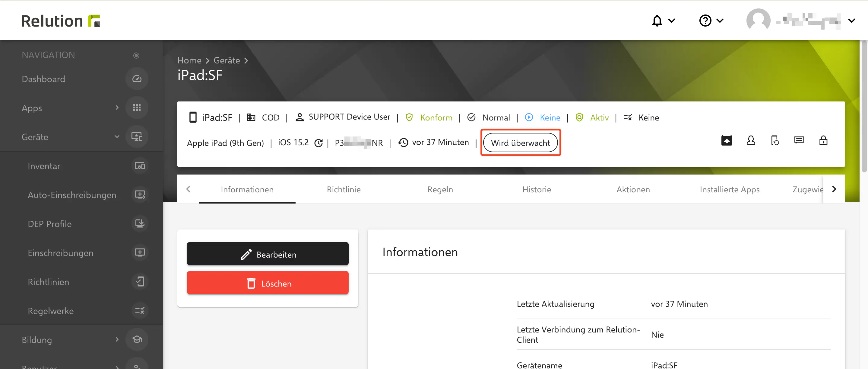The image size is (868, 369).
Task: Click the iOS version refresh icon
Action: (x=318, y=143)
